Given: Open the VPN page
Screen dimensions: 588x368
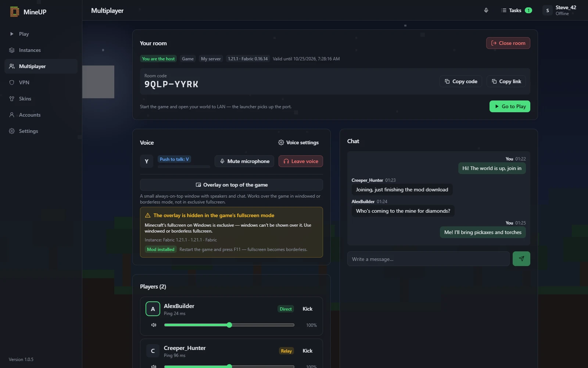Looking at the screenshot, I should coord(41,82).
